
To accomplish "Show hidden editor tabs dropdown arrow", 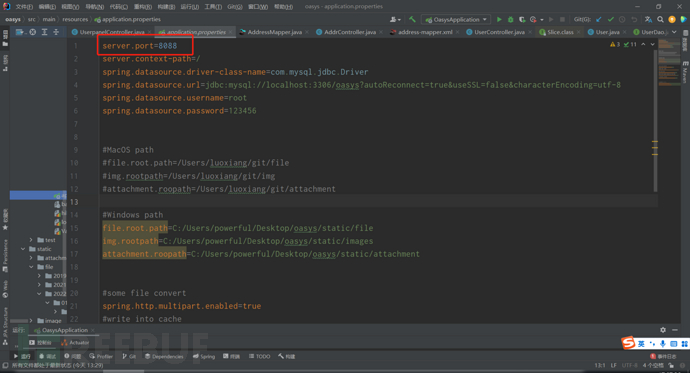I will point(674,32).
